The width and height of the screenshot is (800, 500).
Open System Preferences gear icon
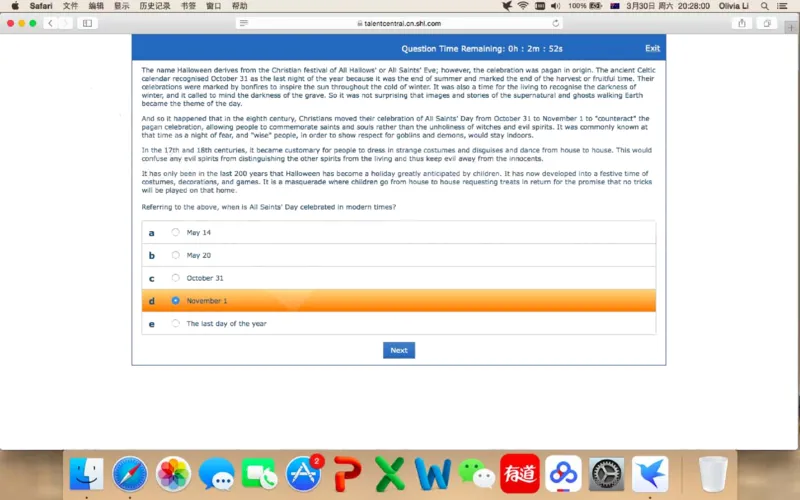click(607, 473)
